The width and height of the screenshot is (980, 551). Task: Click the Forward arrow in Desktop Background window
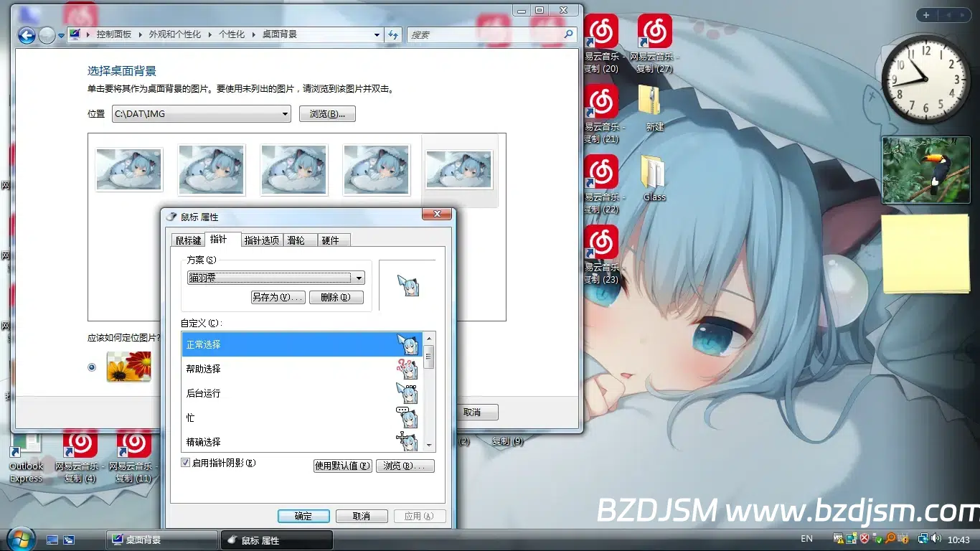(47, 34)
